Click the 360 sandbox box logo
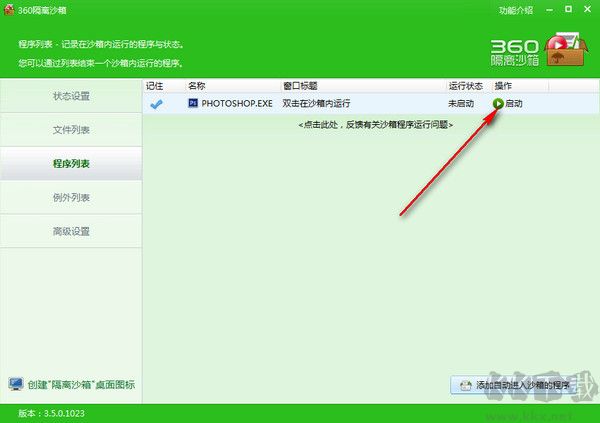 (566, 49)
